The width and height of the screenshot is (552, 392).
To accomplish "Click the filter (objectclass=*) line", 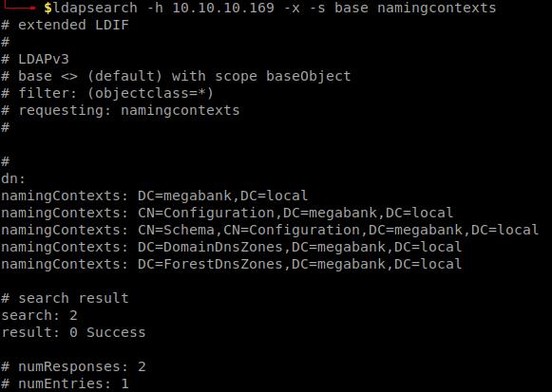I will coord(107,93).
